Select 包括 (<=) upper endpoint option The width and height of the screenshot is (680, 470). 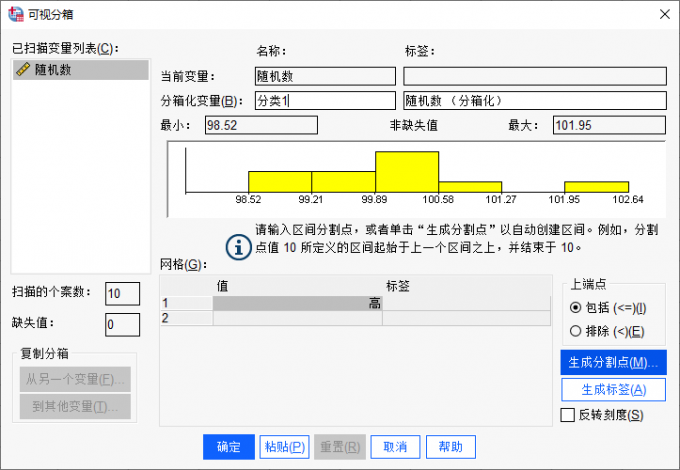tap(608, 308)
